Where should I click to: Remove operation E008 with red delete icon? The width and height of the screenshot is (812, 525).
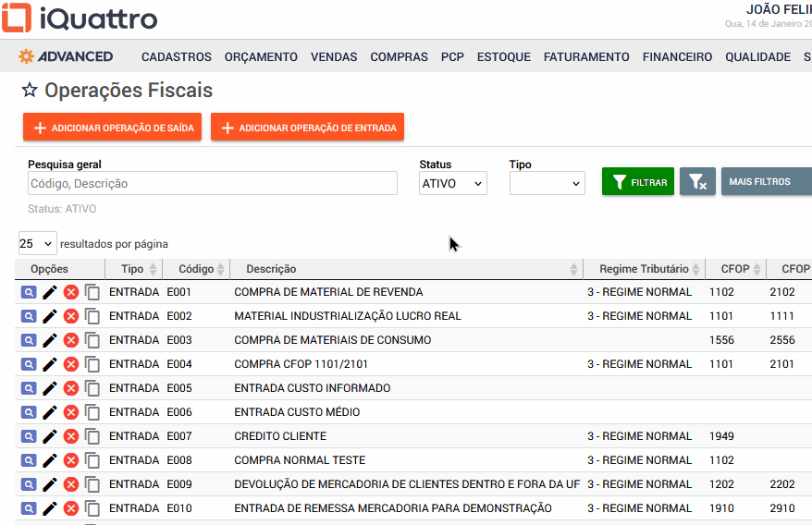point(71,460)
